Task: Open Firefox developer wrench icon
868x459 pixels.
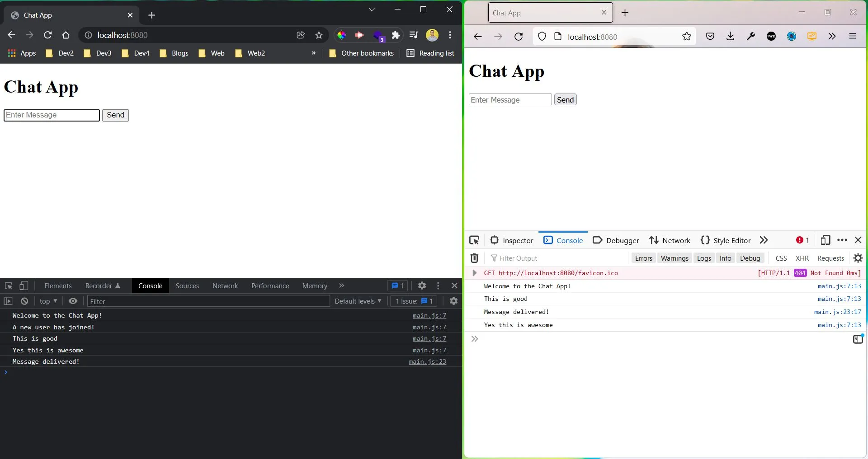Action: 751,37
